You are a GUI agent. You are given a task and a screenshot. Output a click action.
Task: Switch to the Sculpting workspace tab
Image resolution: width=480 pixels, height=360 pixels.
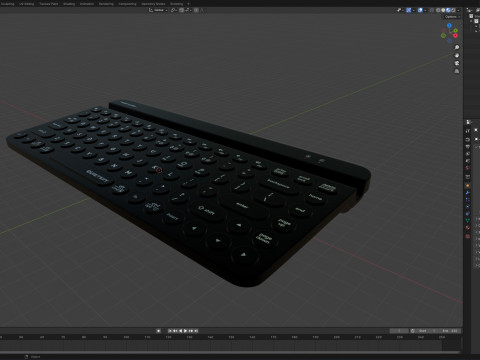[x=7, y=4]
